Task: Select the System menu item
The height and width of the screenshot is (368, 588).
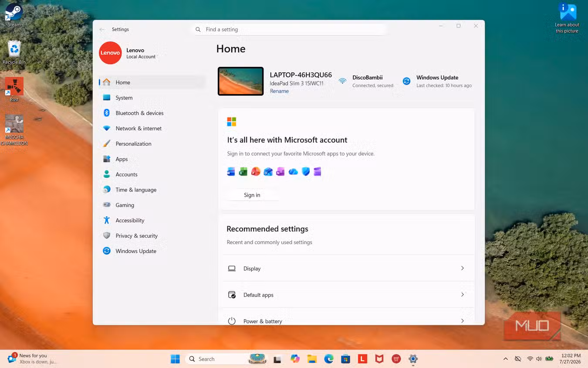Action: [124, 98]
